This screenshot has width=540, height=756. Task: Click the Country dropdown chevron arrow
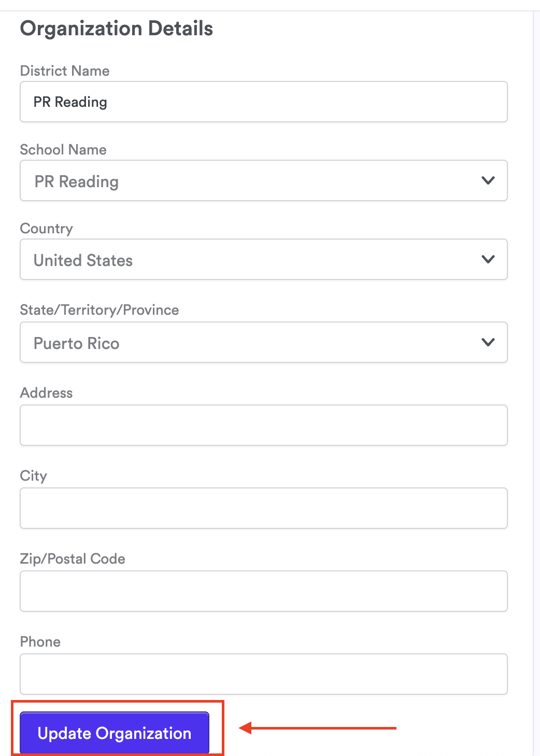(x=488, y=259)
